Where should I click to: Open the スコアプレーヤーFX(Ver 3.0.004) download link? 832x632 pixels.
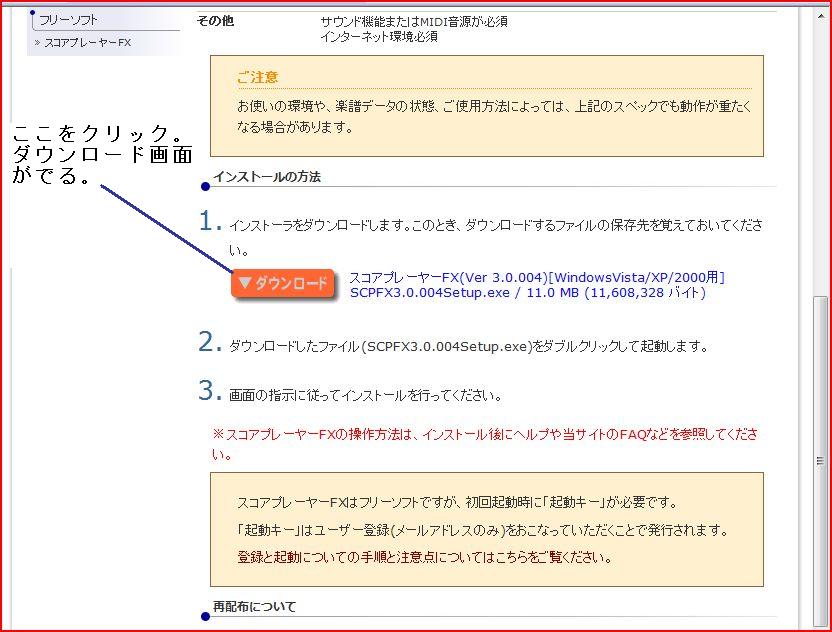pos(536,277)
